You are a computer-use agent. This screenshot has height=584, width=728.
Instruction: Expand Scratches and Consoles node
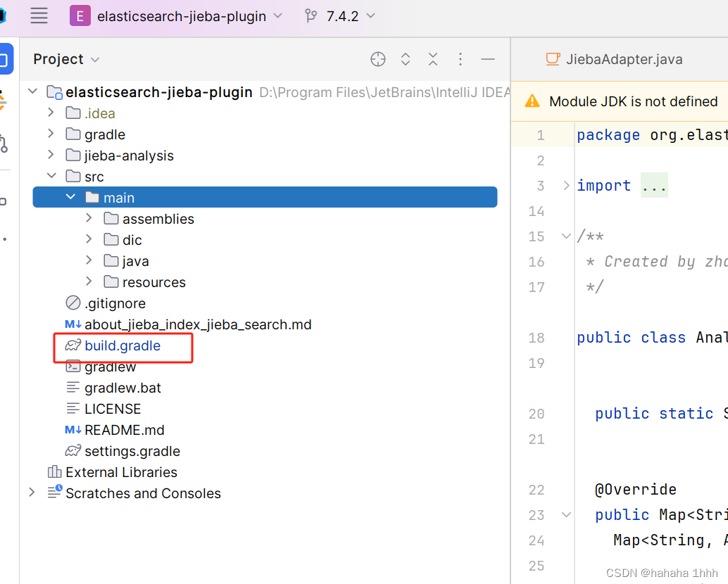[32, 493]
